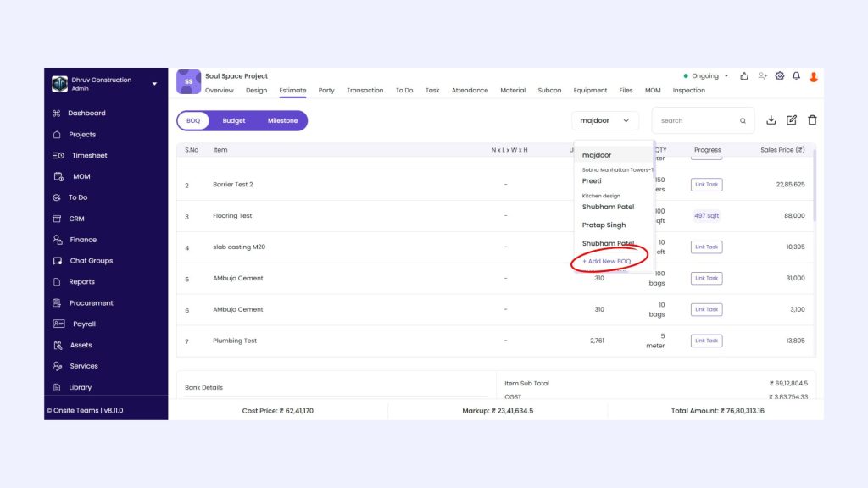This screenshot has width=868, height=488.
Task: Select the BOQ toggle option
Action: pos(193,121)
